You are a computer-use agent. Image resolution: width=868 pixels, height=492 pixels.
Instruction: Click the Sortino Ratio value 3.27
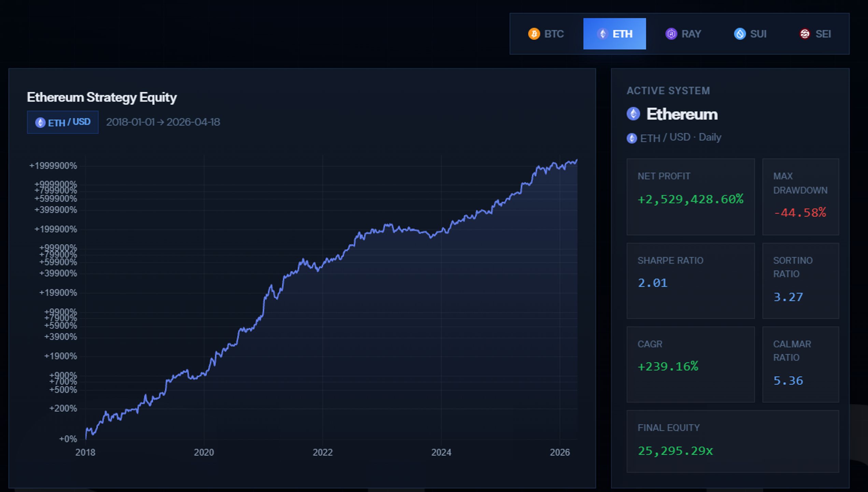click(x=788, y=297)
